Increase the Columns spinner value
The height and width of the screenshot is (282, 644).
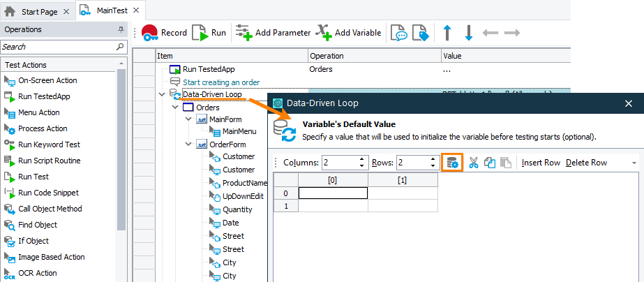361,159
